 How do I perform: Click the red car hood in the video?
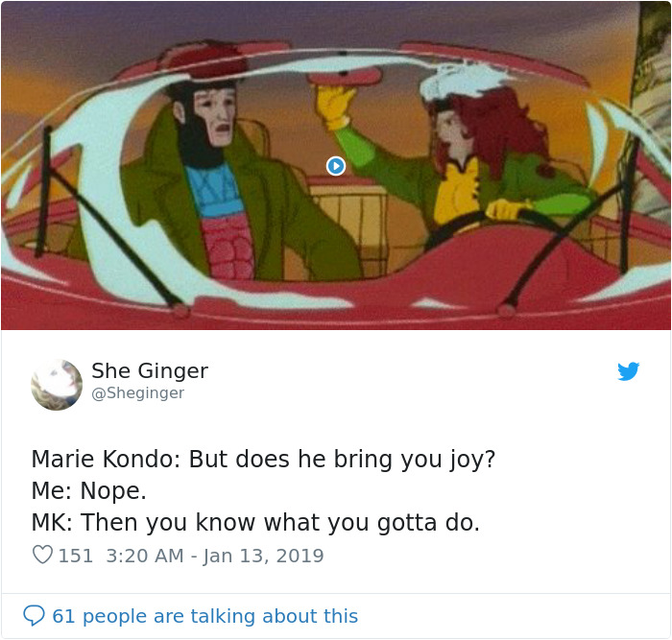click(336, 306)
